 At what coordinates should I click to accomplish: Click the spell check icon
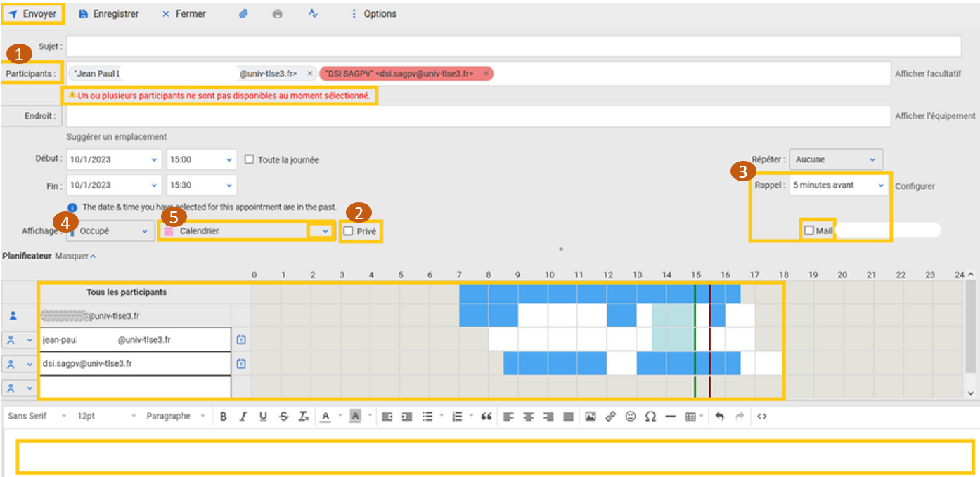(314, 14)
